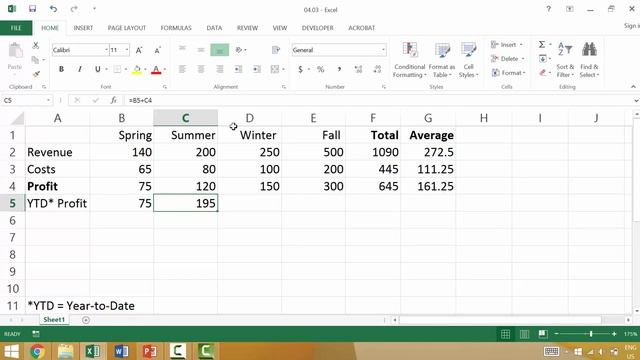Click the Increase Decimal icon
640x360 pixels.
(358, 69)
